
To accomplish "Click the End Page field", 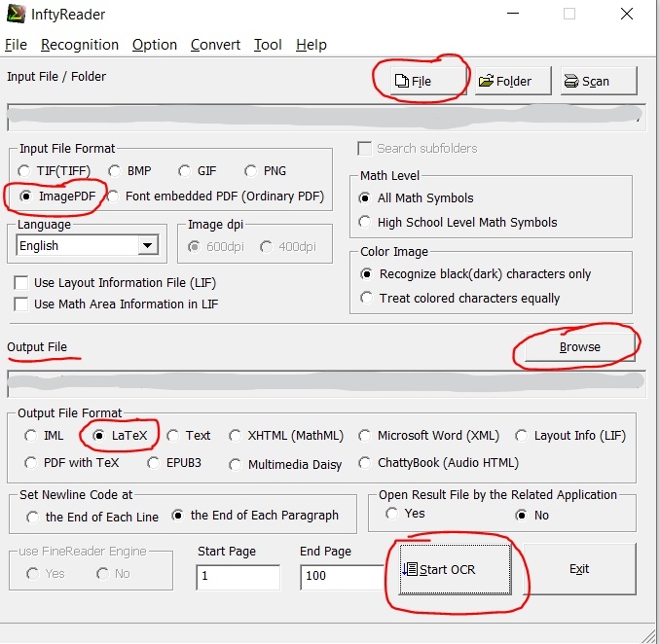I will coord(342,577).
